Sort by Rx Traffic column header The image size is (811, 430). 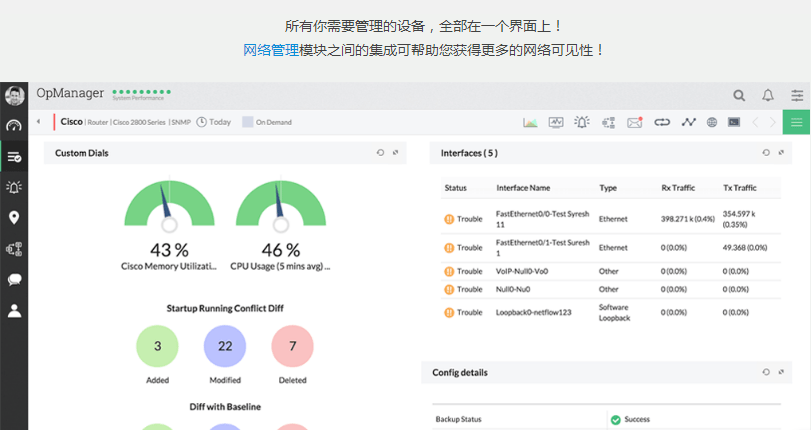click(x=678, y=188)
